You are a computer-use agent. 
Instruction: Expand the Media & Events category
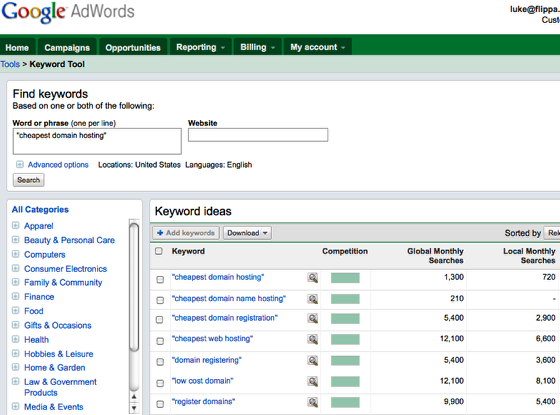[x=15, y=406]
